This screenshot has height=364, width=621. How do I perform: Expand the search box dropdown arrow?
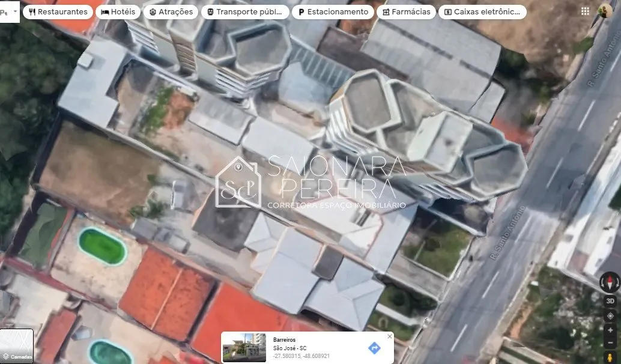pos(16,11)
